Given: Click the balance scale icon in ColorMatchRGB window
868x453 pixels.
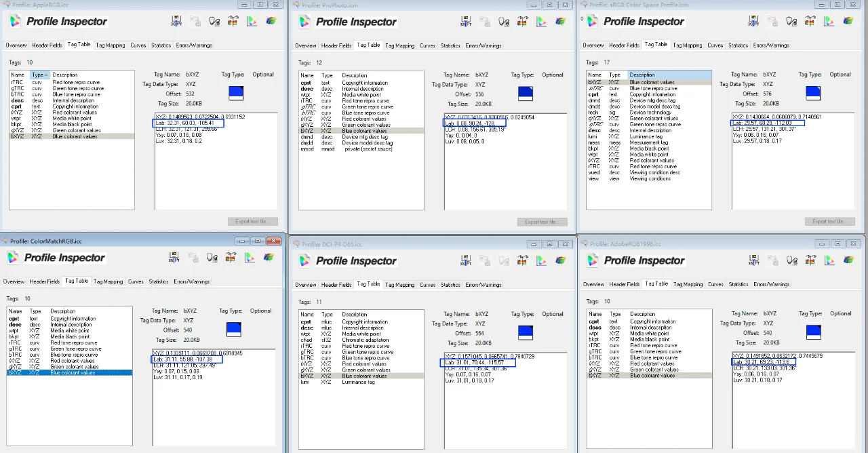Looking at the screenshot, I should (x=231, y=257).
